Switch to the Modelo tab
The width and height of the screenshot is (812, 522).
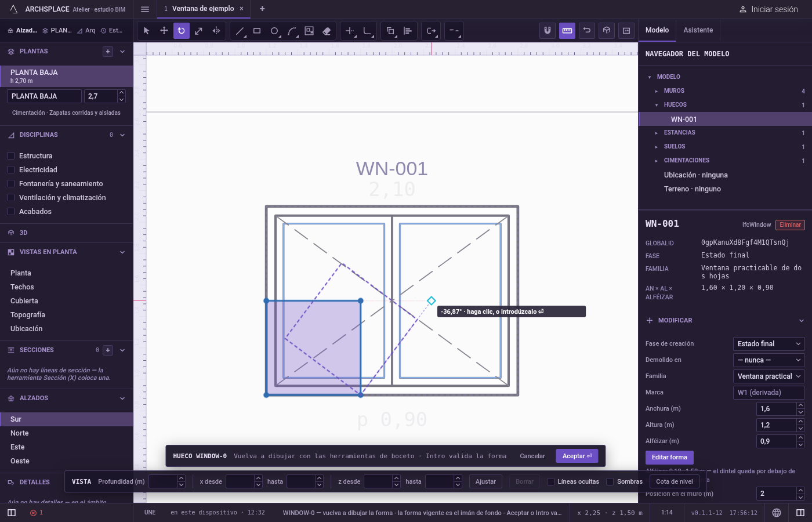(657, 30)
